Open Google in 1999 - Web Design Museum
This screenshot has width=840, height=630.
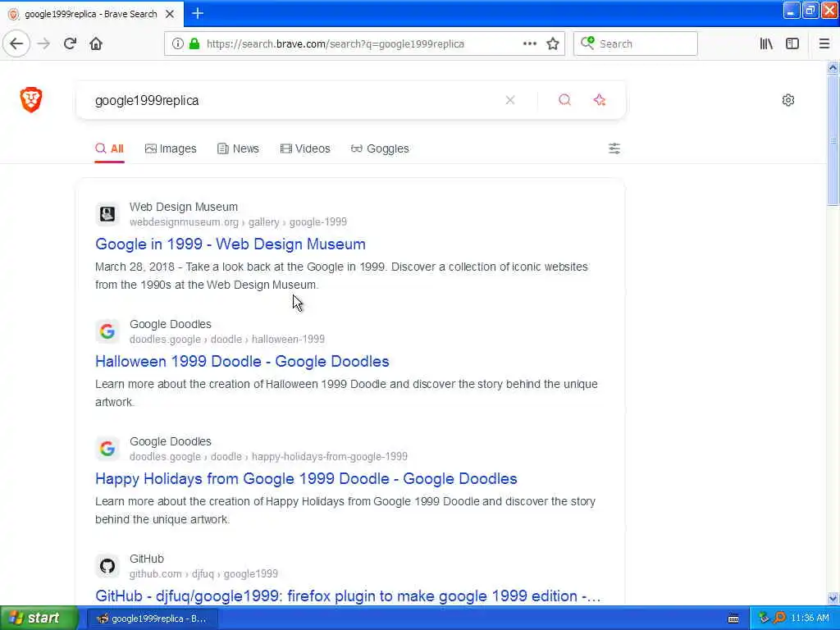pyautogui.click(x=231, y=244)
